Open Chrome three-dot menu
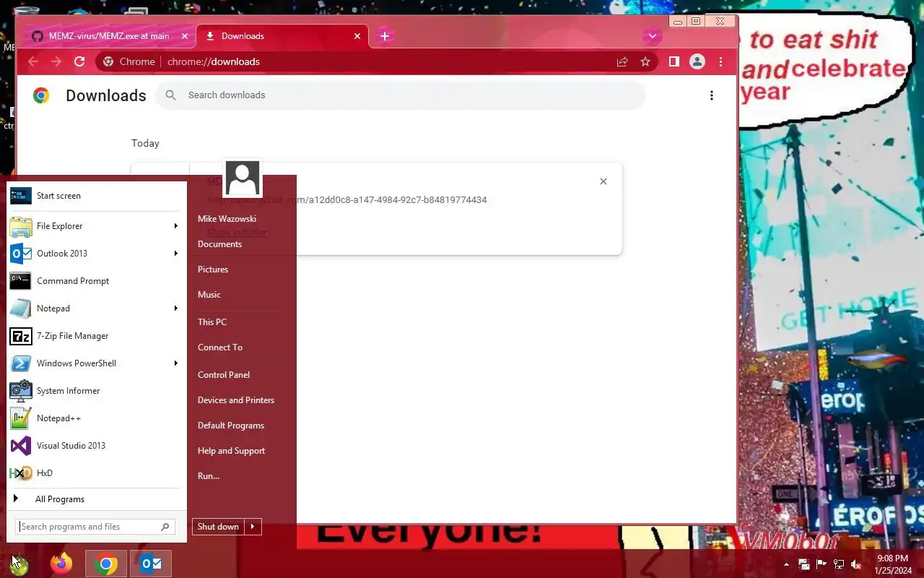 click(x=721, y=61)
